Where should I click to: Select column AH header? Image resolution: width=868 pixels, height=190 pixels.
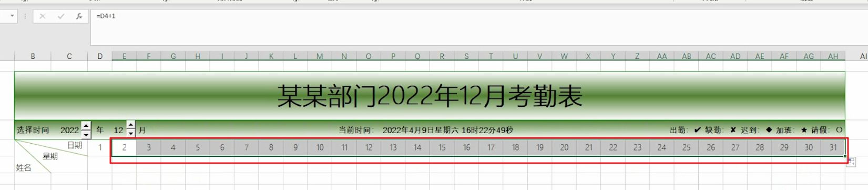(x=833, y=56)
